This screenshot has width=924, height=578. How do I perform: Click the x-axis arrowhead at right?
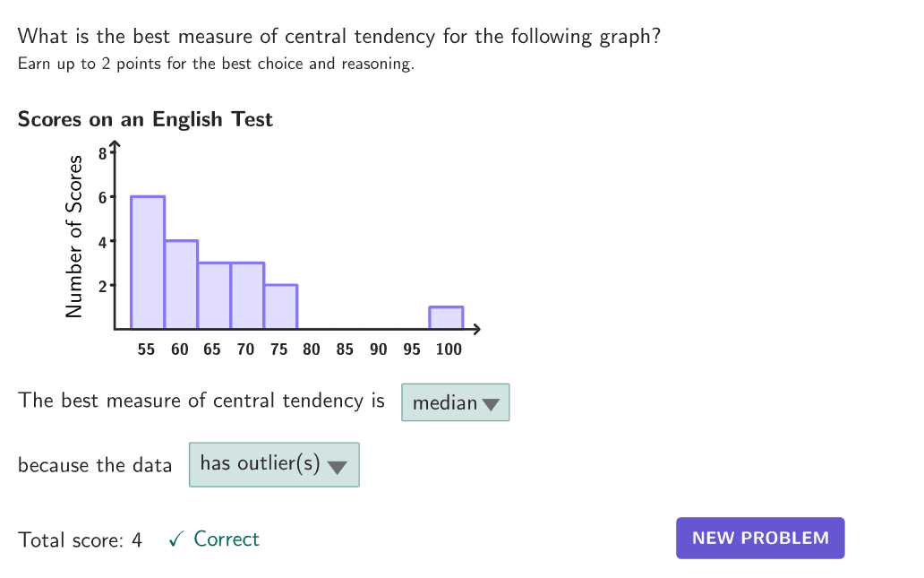point(476,329)
